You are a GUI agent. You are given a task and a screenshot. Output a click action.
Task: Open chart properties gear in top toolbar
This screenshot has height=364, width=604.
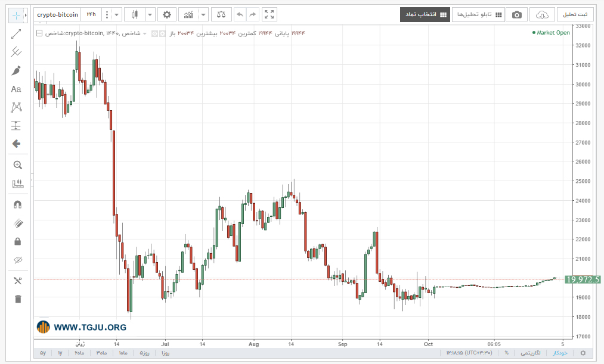(x=167, y=15)
